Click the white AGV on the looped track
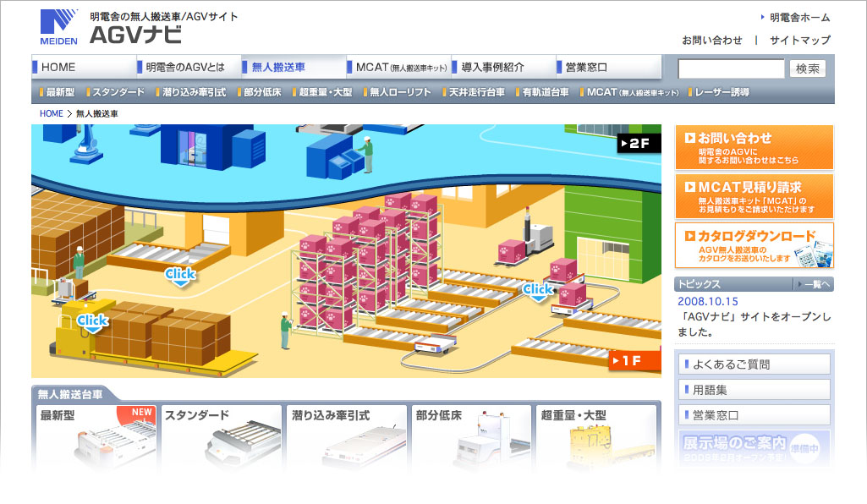The image size is (867, 504). 436,344
